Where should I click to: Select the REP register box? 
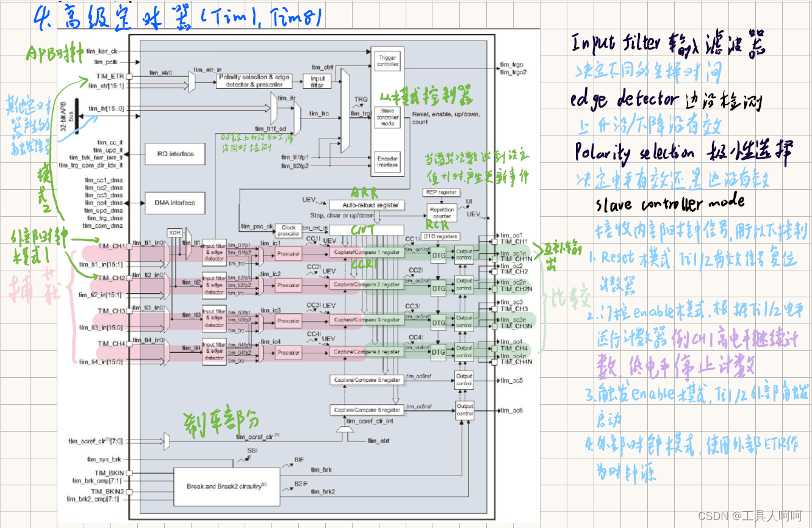440,192
